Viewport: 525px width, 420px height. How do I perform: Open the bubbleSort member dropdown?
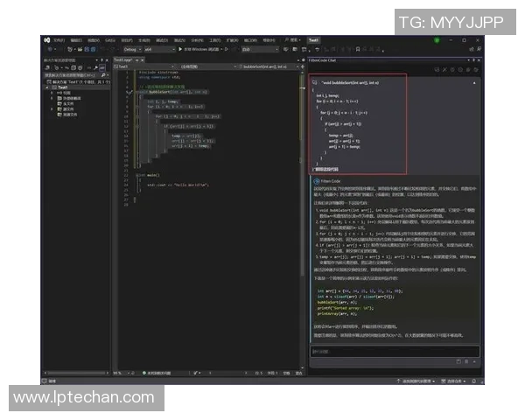click(269, 66)
